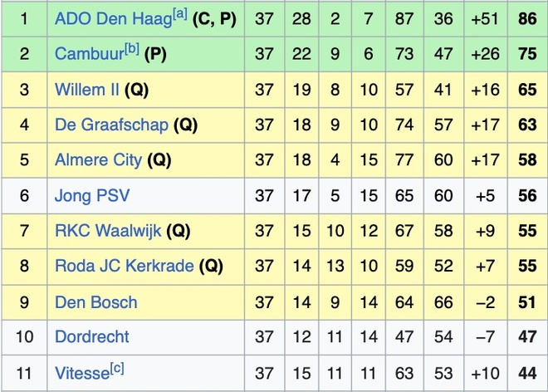Click the Cambuur team link

click(x=89, y=54)
